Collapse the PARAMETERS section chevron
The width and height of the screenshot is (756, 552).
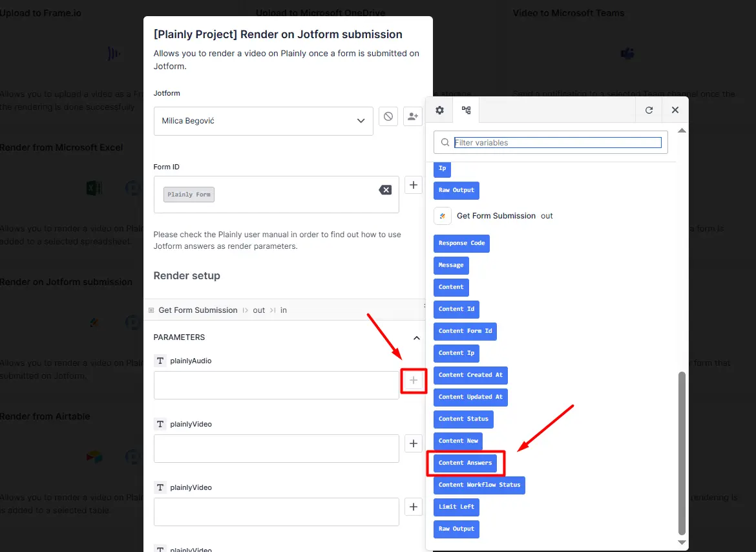tap(417, 337)
